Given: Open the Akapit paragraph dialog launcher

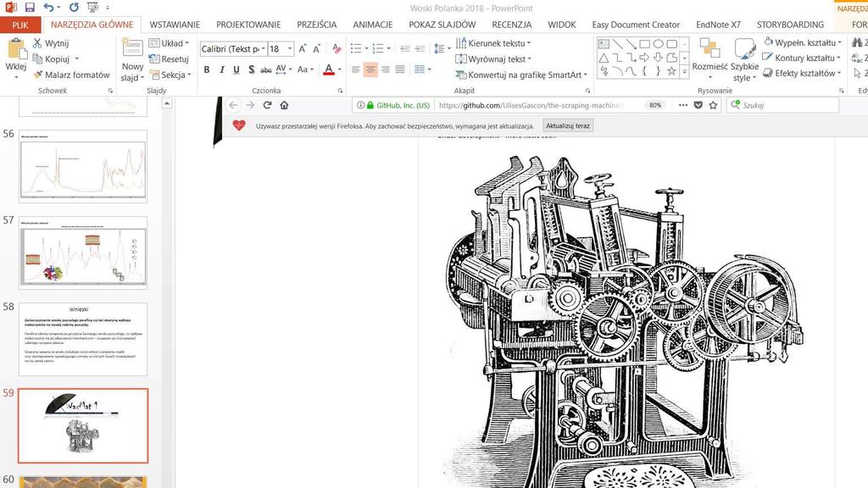Looking at the screenshot, I should [x=587, y=91].
